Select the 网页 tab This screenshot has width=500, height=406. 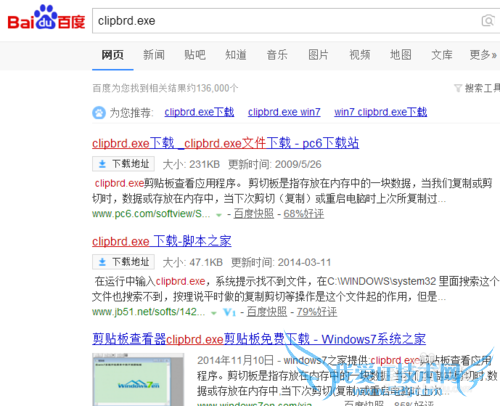coord(113,55)
